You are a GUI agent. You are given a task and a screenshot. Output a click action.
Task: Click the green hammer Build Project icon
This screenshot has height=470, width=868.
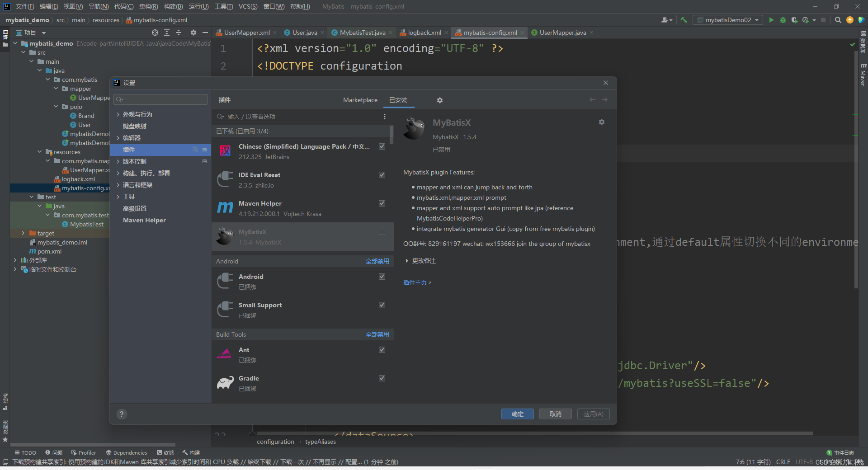(684, 20)
